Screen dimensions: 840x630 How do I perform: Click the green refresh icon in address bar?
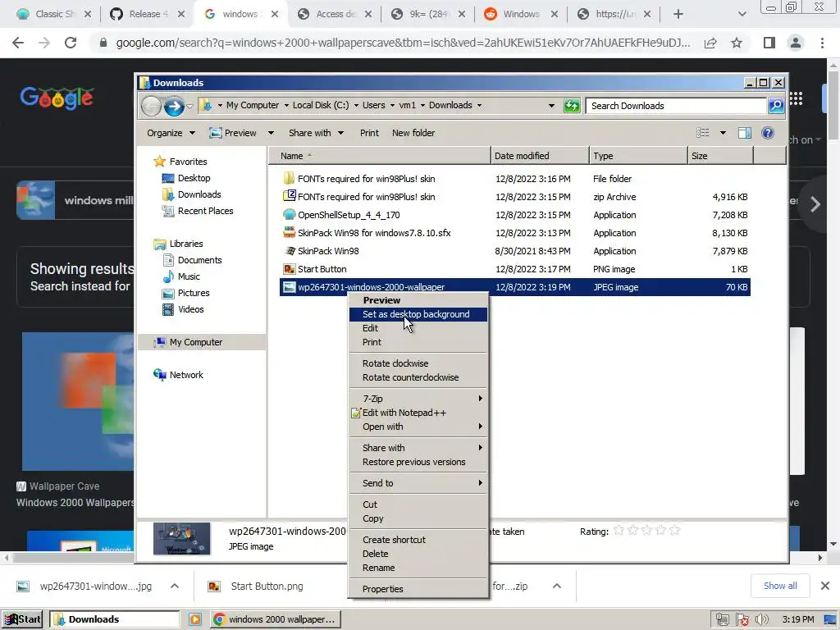572,106
